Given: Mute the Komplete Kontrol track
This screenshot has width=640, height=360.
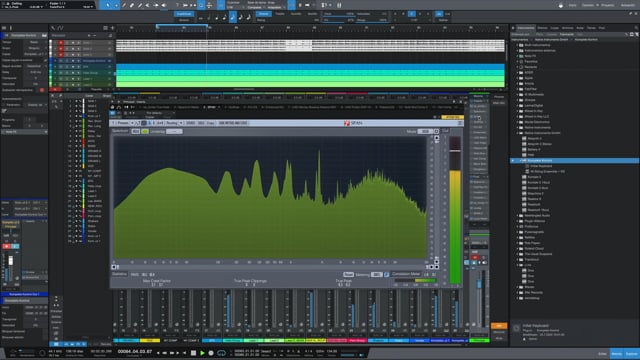Looking at the screenshot, I should tap(60, 61).
